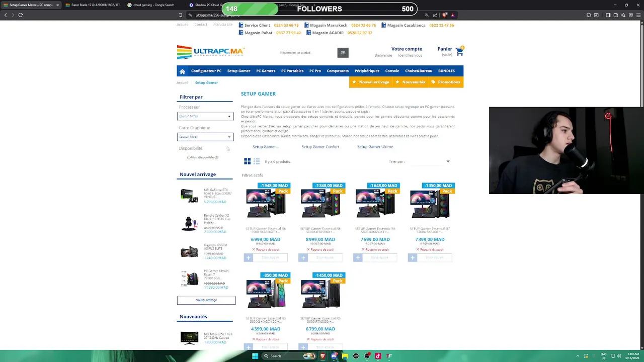The height and width of the screenshot is (362, 644).
Task: Bookmark this page using the bookmark icon
Action: point(180,15)
